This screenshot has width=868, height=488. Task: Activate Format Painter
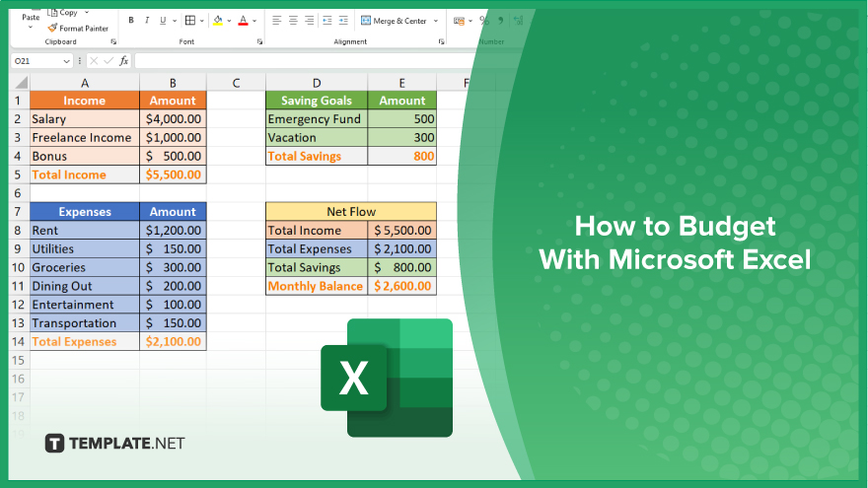click(x=78, y=29)
